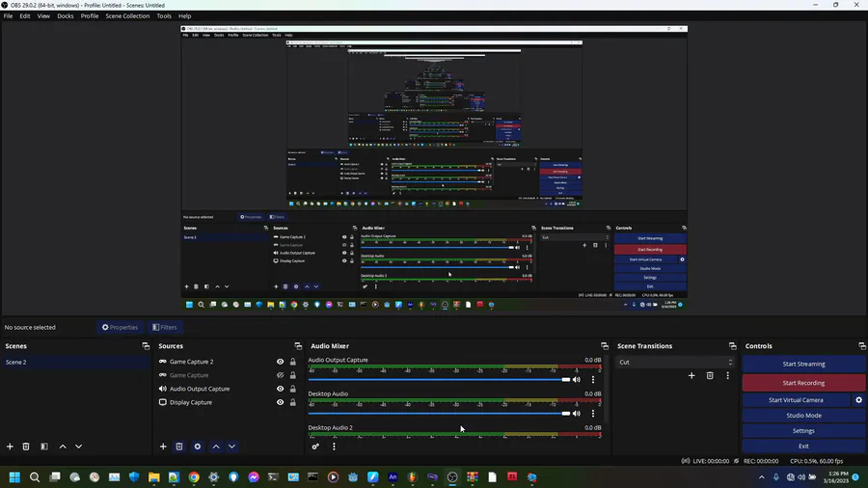The width and height of the screenshot is (868, 488).
Task: Open Settings from Controls panel
Action: (x=803, y=430)
